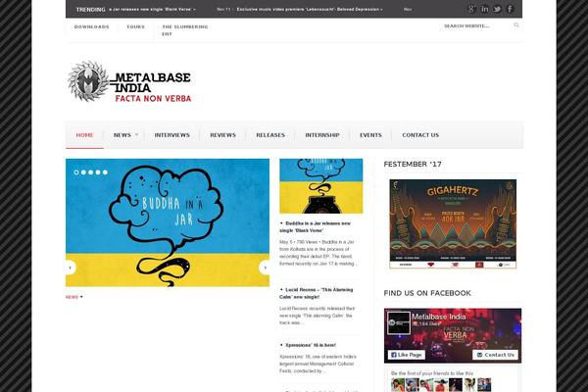Open the Gigahertz Festember poster
Viewport: 588px width, 392px height.
(x=453, y=223)
